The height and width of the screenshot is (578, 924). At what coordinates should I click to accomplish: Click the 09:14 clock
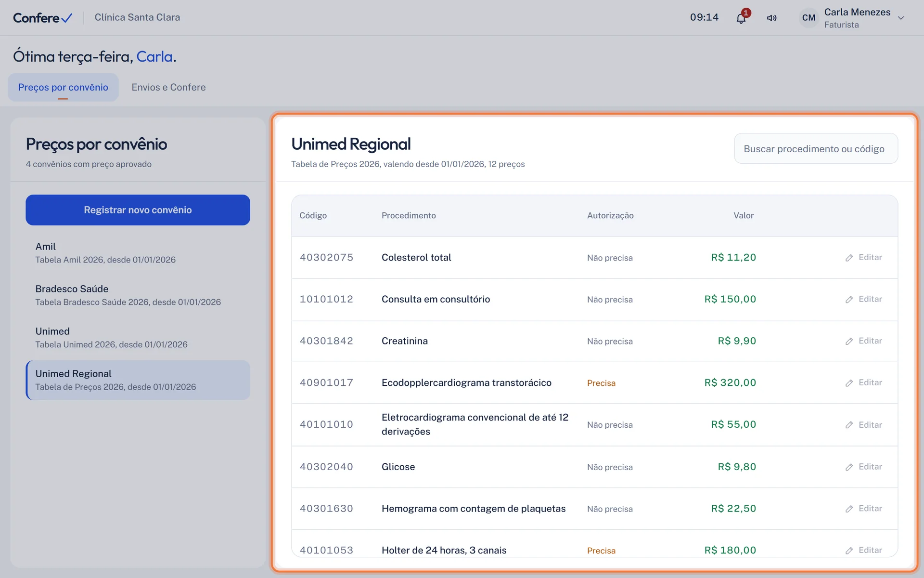point(704,17)
